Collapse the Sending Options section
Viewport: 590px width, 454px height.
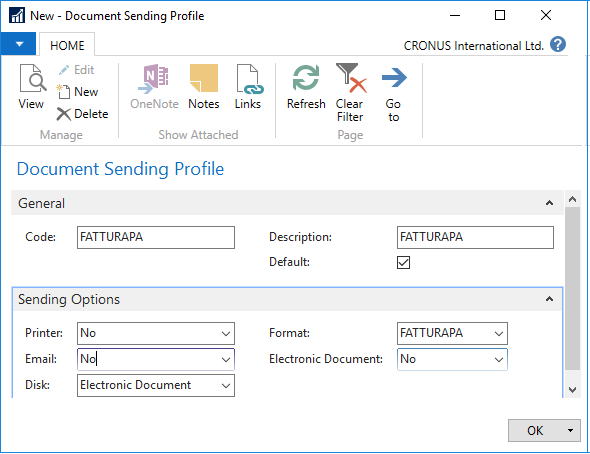549,299
